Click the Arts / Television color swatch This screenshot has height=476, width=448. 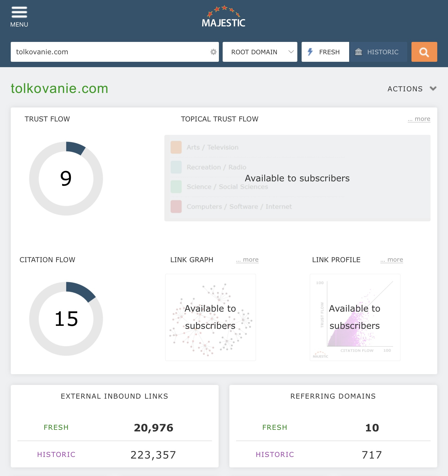point(176,147)
